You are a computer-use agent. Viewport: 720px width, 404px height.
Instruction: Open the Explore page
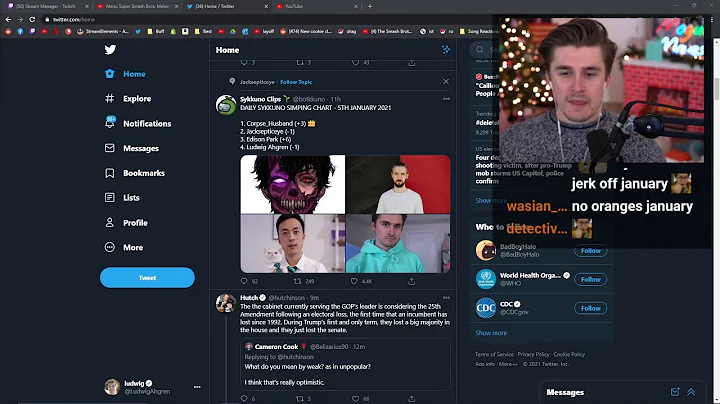click(x=128, y=99)
